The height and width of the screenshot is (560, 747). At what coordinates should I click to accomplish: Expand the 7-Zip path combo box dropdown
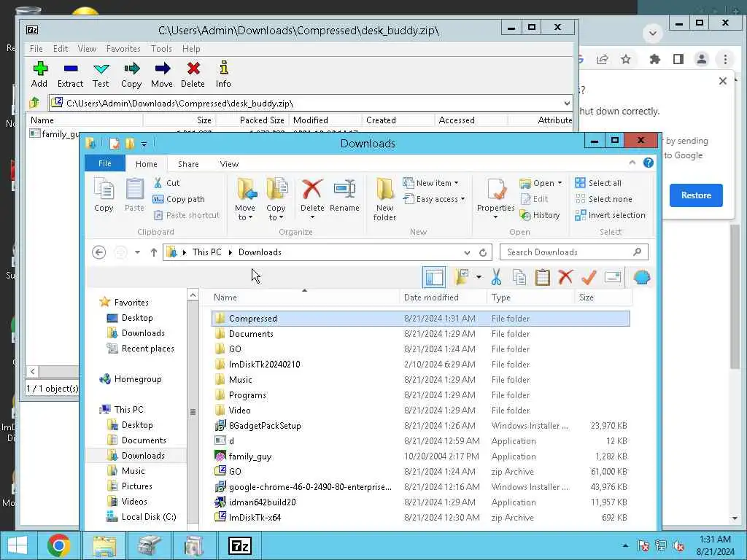tap(567, 103)
